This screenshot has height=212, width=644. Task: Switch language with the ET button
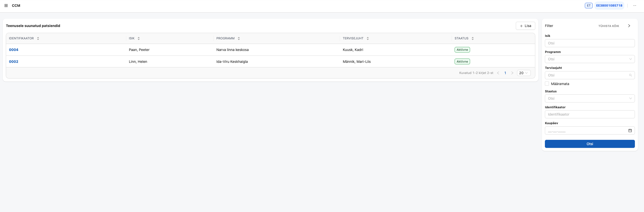point(589,6)
